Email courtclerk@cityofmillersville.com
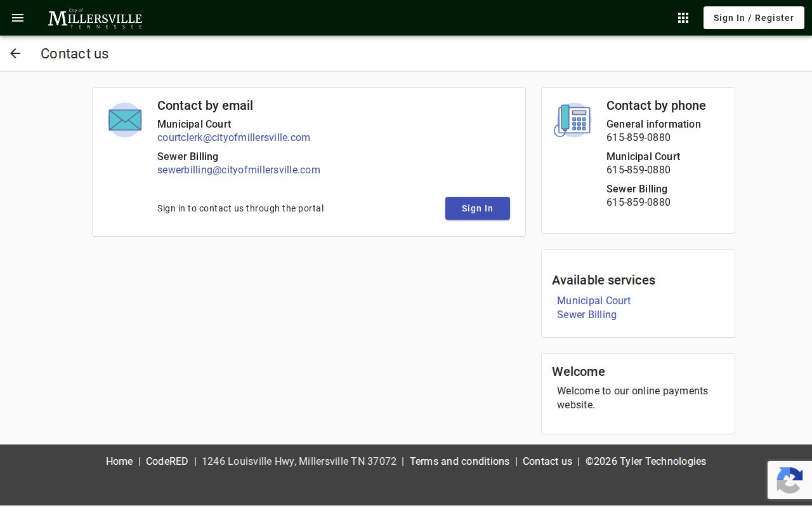The height and width of the screenshot is (508, 812). [233, 137]
